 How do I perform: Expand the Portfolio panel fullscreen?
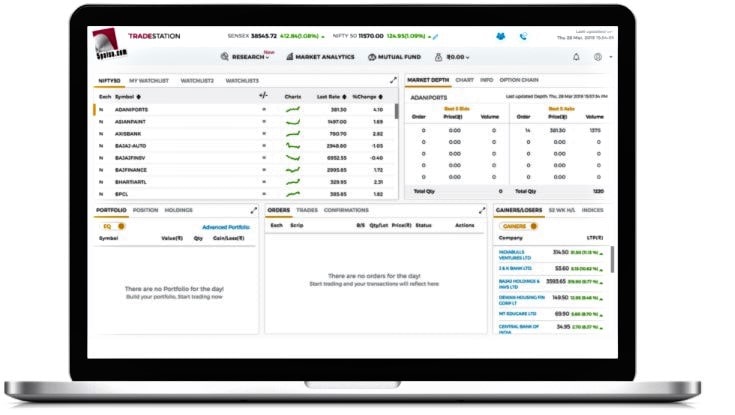click(x=254, y=211)
